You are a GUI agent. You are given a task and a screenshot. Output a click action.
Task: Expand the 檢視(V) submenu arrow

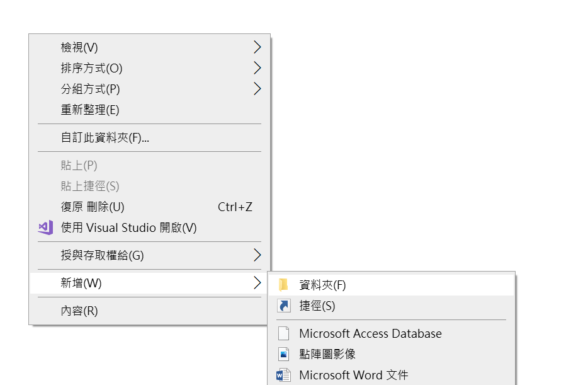[x=257, y=47]
